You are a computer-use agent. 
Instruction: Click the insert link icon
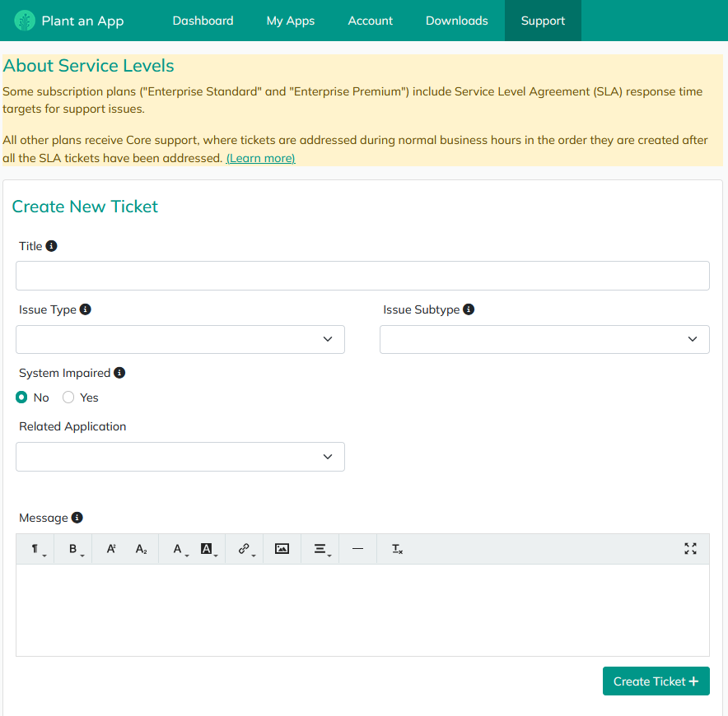(x=245, y=549)
